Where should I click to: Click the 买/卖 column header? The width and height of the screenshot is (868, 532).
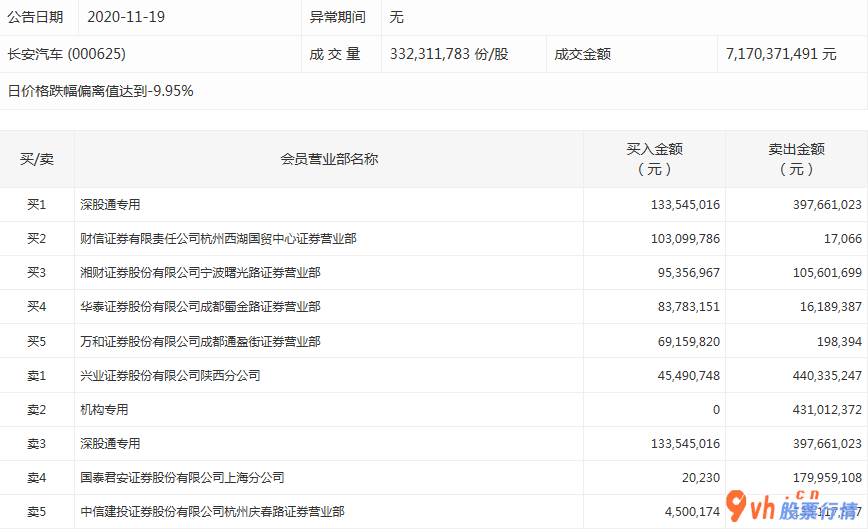pyautogui.click(x=37, y=159)
